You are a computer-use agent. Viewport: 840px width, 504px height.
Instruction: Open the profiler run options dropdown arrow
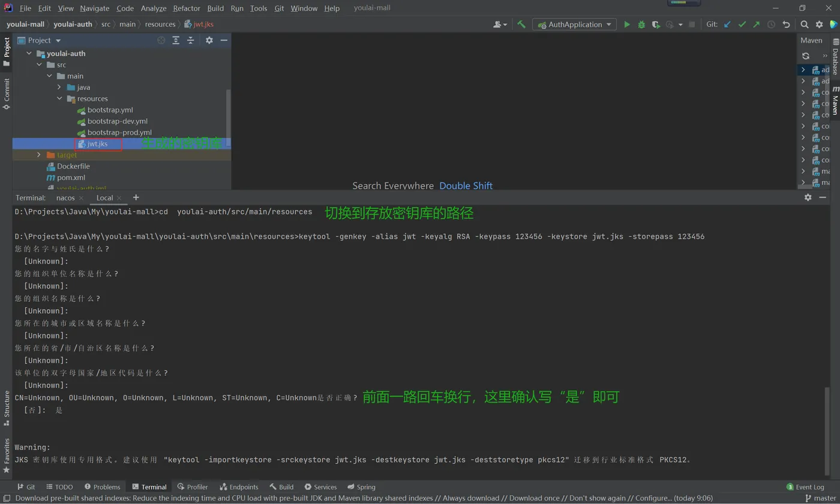click(680, 25)
